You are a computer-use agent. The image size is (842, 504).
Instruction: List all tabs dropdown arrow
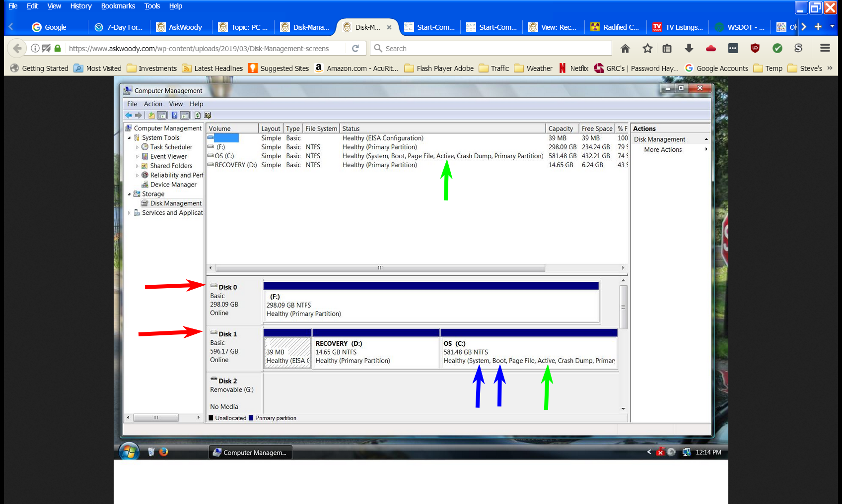(x=832, y=27)
